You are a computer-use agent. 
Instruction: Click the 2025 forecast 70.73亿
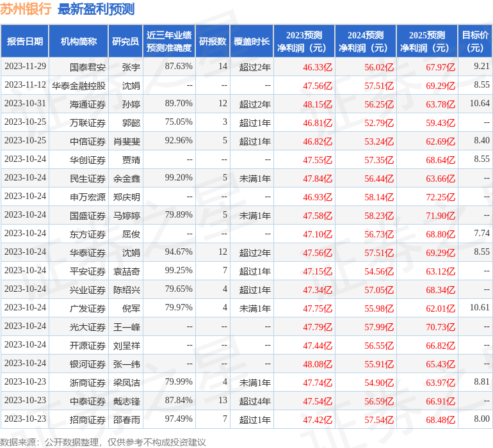coord(440,326)
